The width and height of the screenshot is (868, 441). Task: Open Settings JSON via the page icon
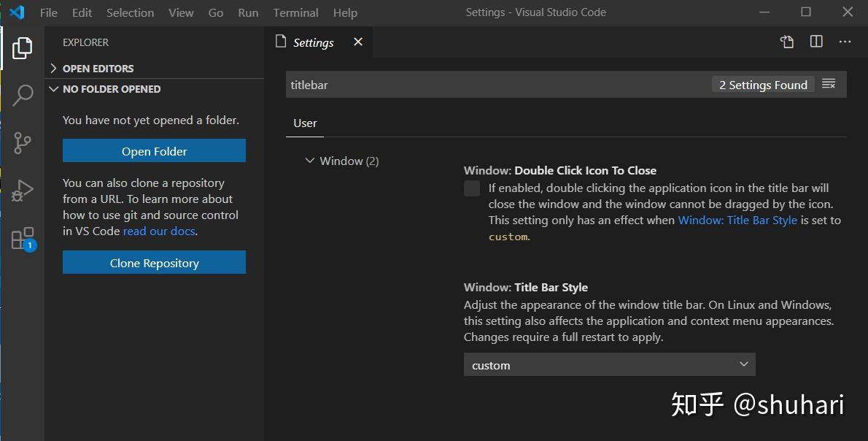pos(787,42)
